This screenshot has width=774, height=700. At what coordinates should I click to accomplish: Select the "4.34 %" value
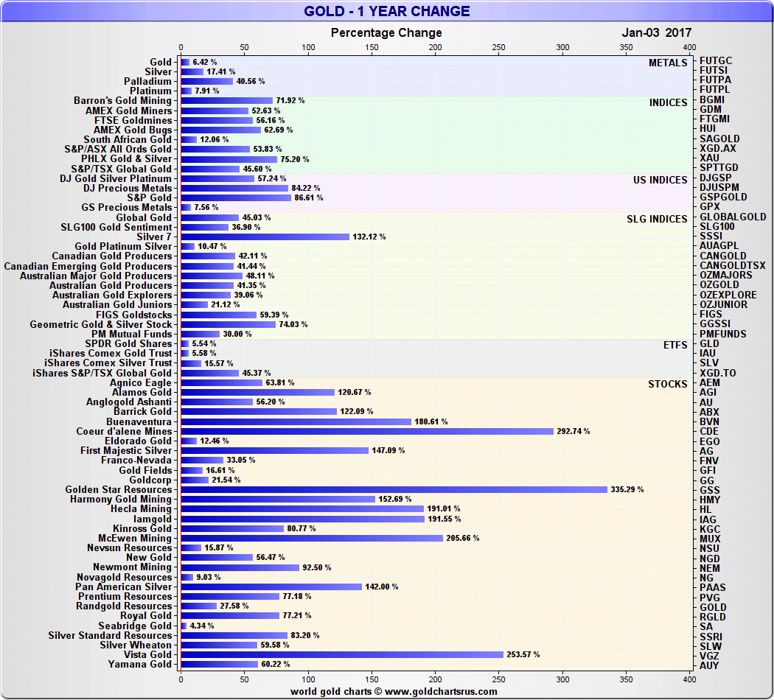[x=202, y=626]
